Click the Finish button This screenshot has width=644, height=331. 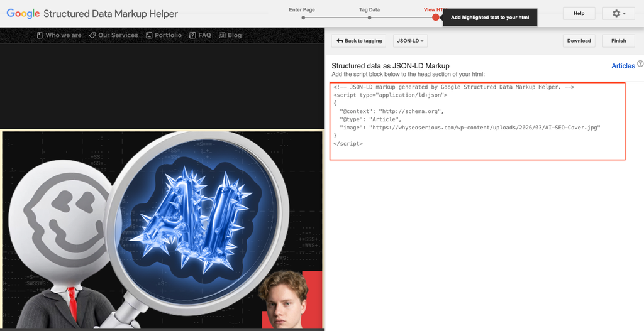click(x=619, y=41)
